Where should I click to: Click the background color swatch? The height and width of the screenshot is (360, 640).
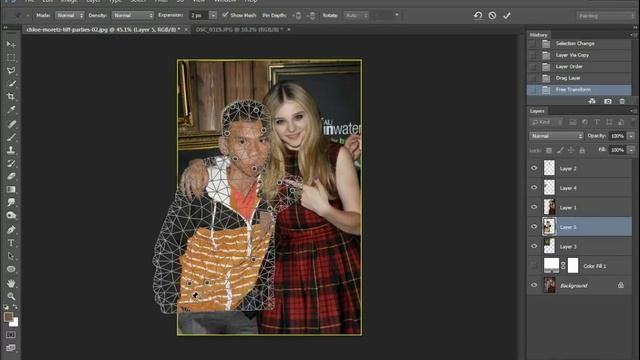[15, 323]
